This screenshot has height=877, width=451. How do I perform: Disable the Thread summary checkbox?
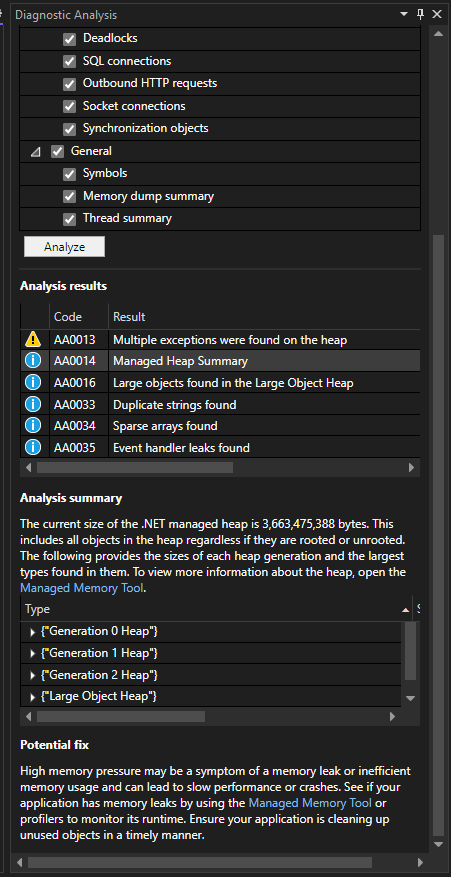[69, 219]
